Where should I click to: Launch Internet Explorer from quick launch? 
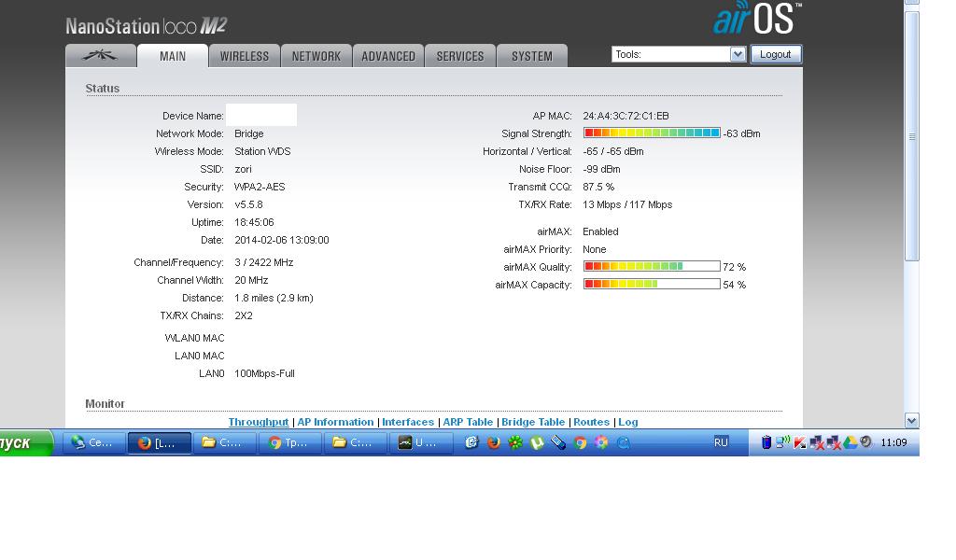[x=471, y=442]
